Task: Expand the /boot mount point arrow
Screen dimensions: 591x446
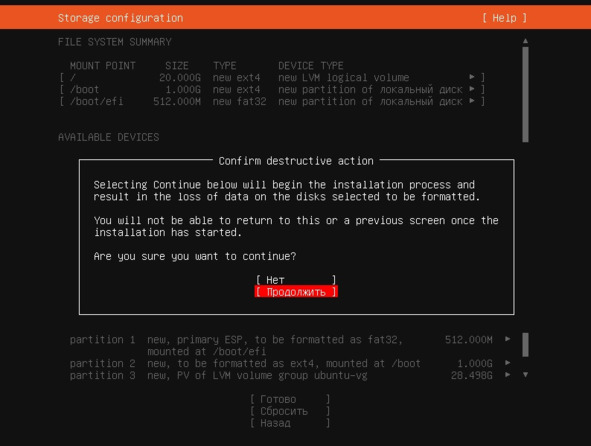Action: click(x=472, y=89)
